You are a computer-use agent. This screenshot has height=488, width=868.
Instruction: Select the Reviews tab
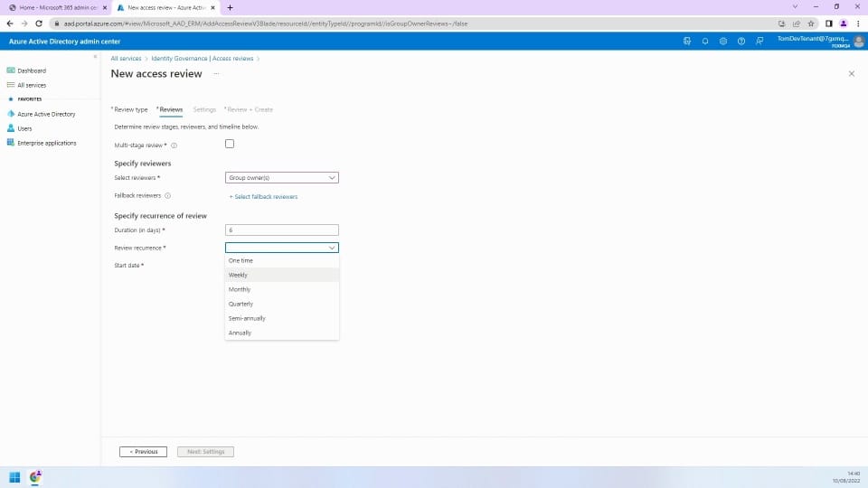[x=171, y=109]
